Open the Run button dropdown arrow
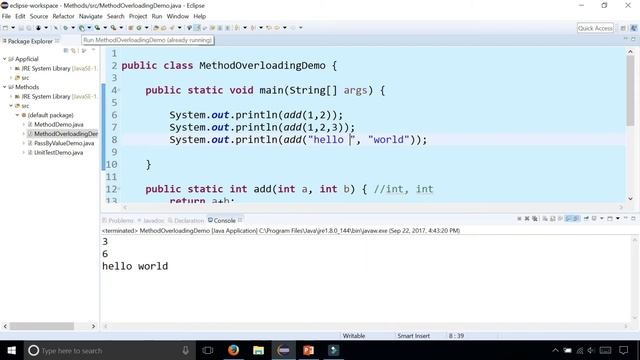 click(89, 28)
